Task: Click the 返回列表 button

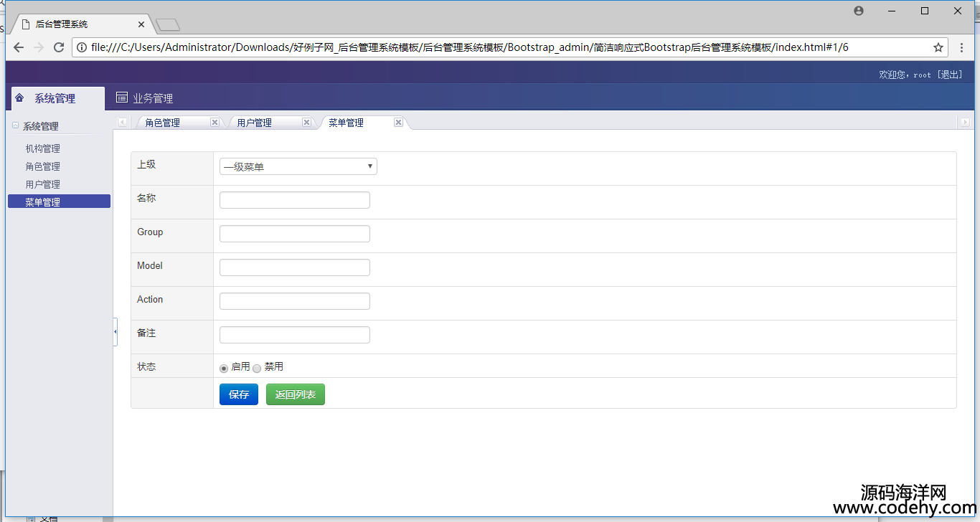Action: [x=295, y=394]
